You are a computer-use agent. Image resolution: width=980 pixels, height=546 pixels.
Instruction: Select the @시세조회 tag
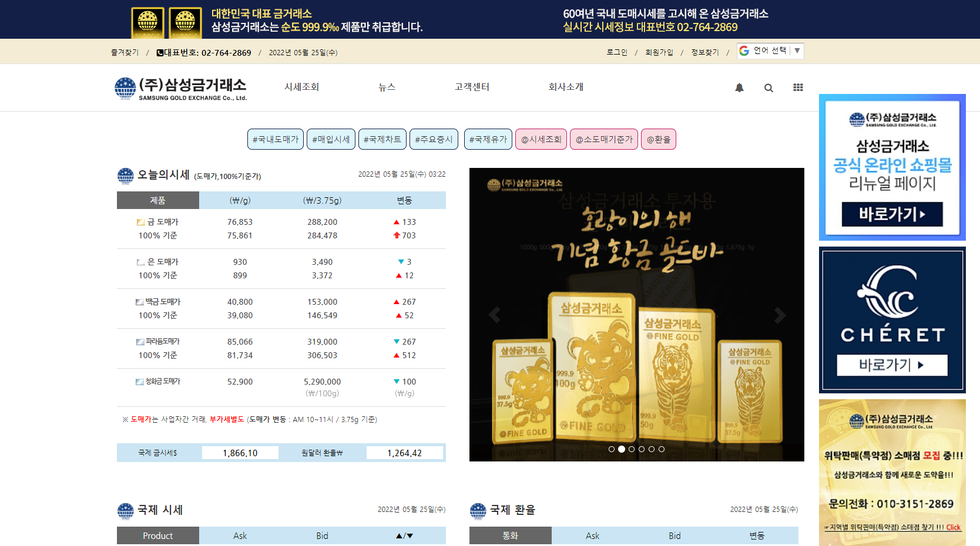click(541, 139)
